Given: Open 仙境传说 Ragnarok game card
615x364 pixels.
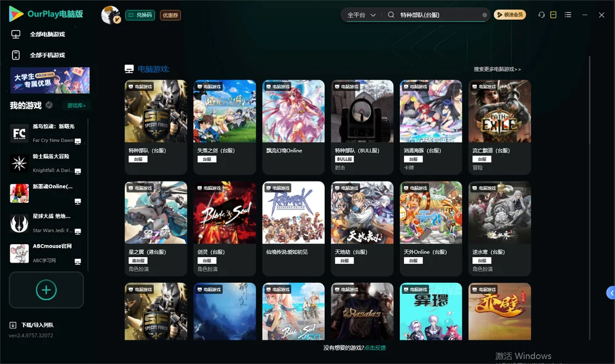Looking at the screenshot, I should (x=293, y=229).
